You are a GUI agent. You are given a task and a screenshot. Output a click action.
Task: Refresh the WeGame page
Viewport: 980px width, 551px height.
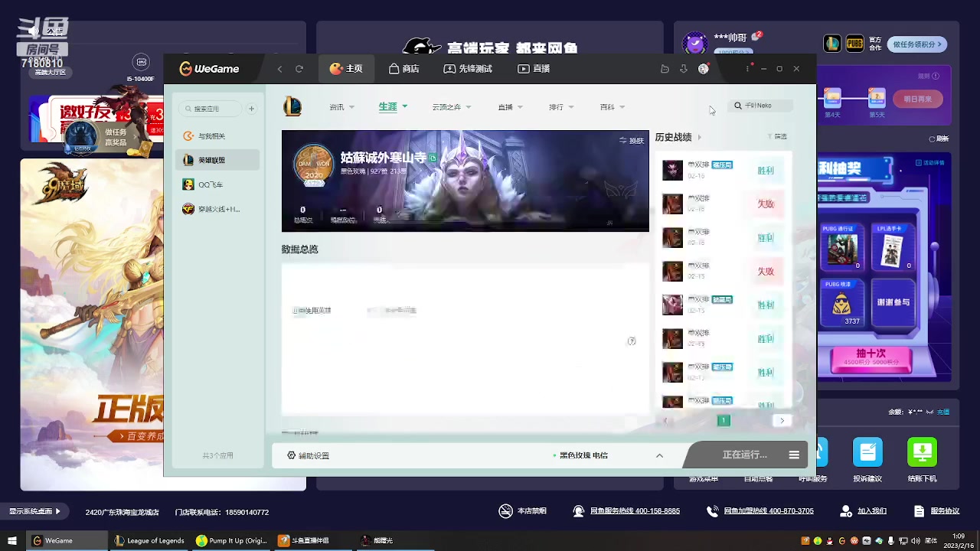[299, 69]
